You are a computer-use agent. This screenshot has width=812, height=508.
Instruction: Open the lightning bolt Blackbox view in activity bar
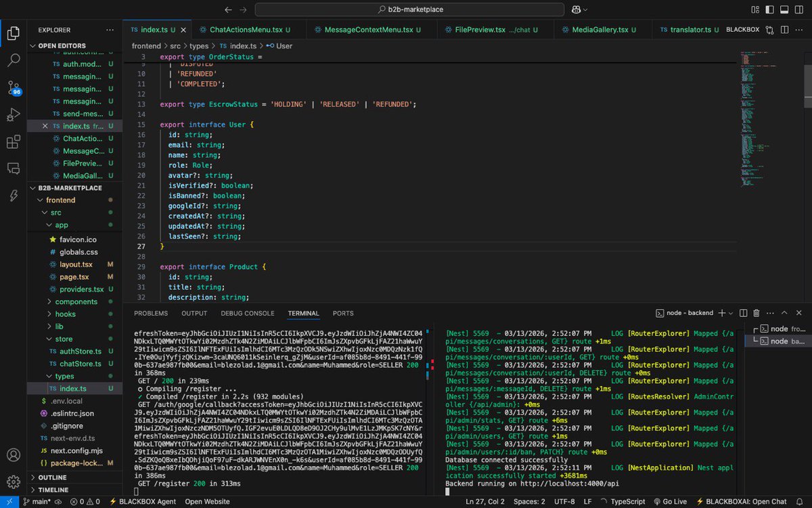point(13,195)
